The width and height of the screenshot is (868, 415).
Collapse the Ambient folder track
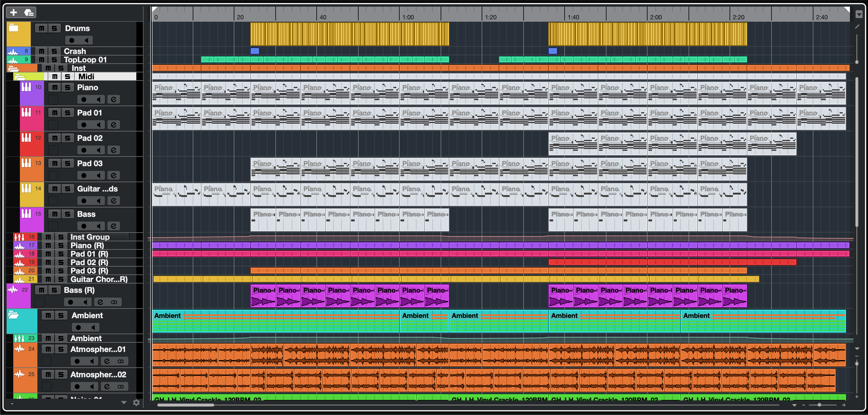click(x=14, y=315)
